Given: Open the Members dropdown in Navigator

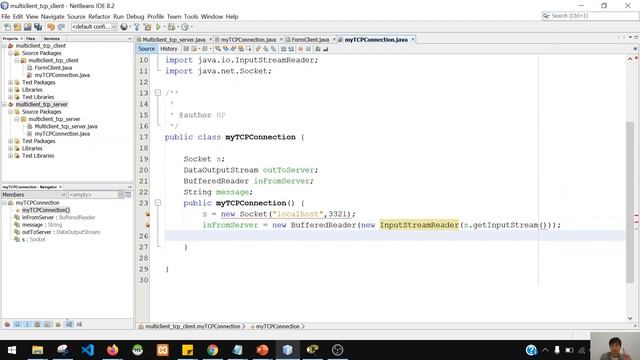Looking at the screenshot, I should click(x=34, y=195).
